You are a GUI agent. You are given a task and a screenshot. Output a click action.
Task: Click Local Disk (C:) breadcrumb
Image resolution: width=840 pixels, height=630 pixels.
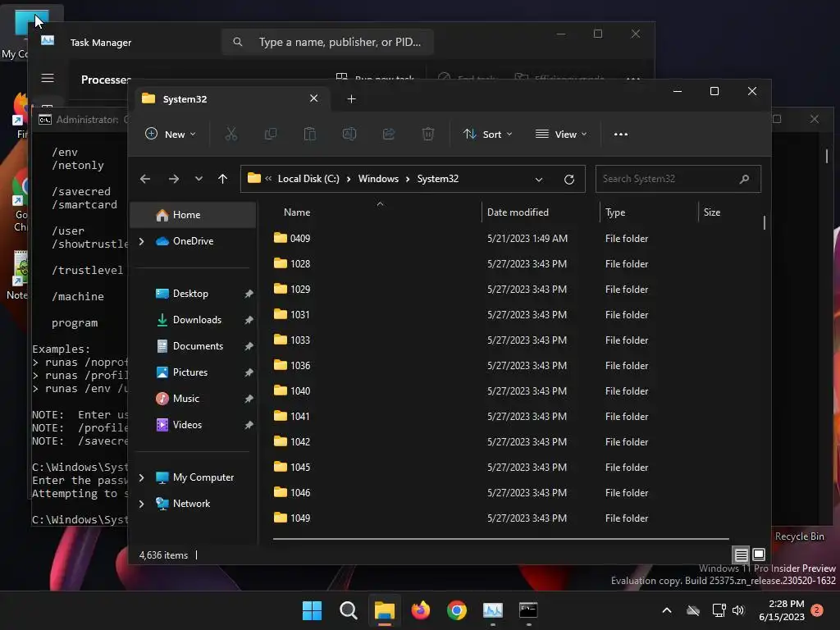pos(308,179)
